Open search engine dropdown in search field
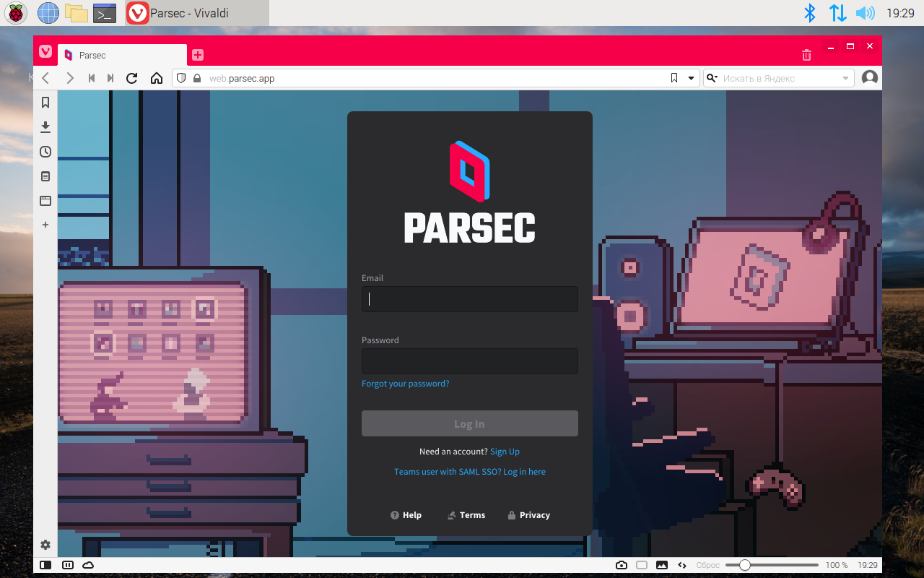The height and width of the screenshot is (578, 924). coord(712,78)
